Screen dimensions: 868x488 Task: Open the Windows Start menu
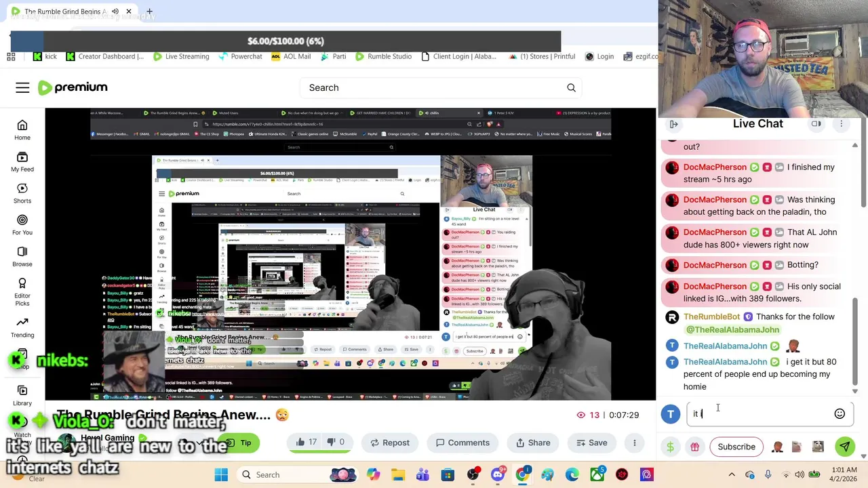pyautogui.click(x=221, y=474)
